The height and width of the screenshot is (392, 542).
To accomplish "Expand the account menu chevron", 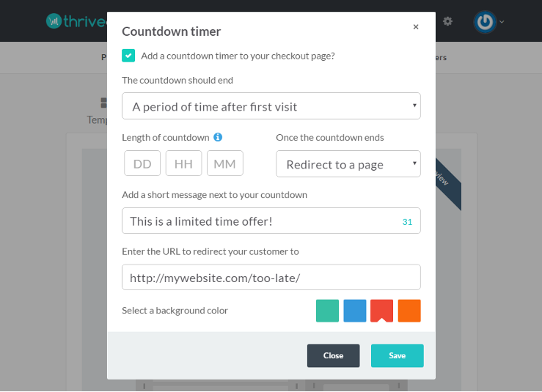I will pyautogui.click(x=502, y=22).
